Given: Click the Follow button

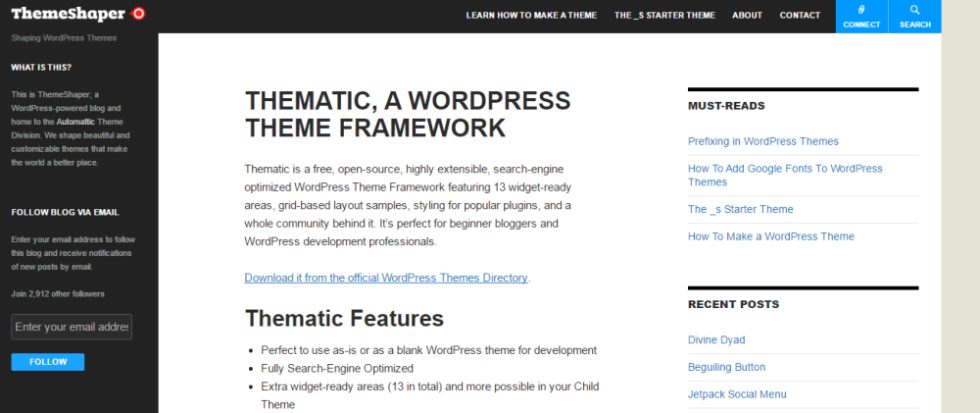Looking at the screenshot, I should click(47, 362).
